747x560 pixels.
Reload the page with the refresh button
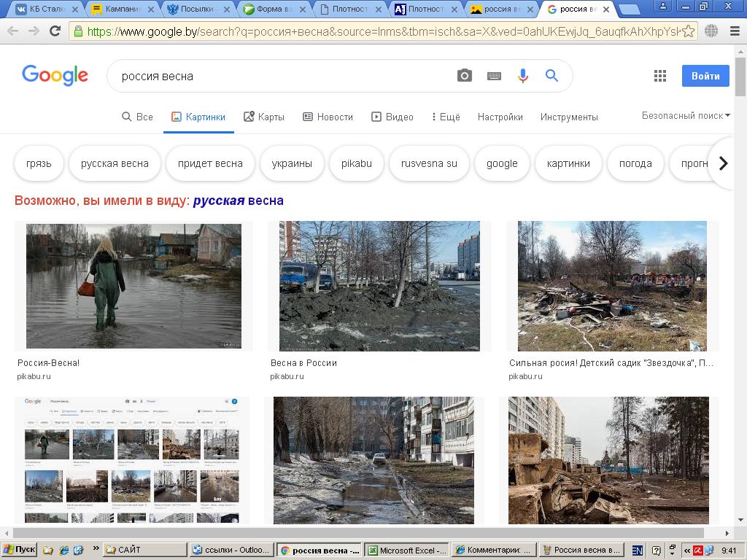pos(55,31)
